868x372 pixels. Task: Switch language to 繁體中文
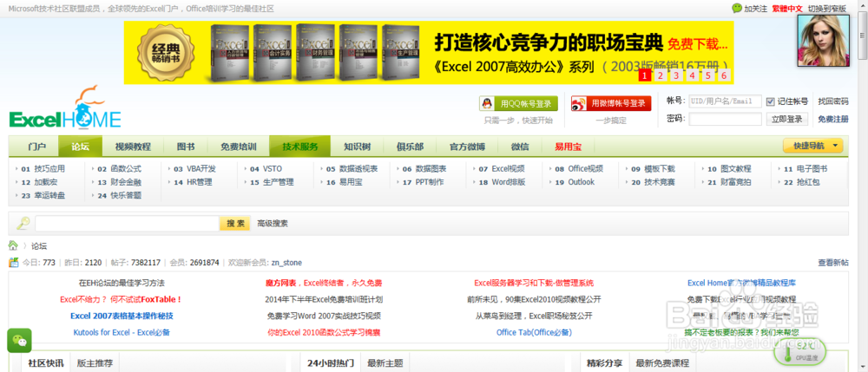(787, 9)
